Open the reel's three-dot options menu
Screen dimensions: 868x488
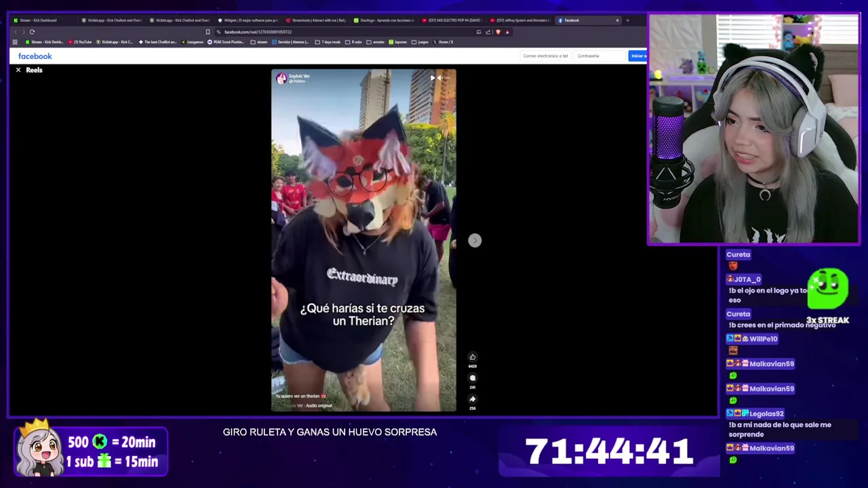(x=448, y=78)
